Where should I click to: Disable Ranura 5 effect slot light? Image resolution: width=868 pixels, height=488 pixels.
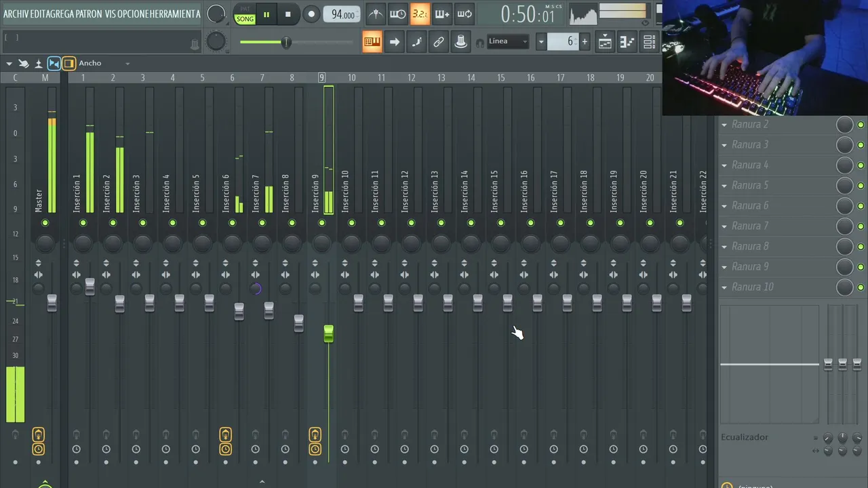(x=861, y=186)
